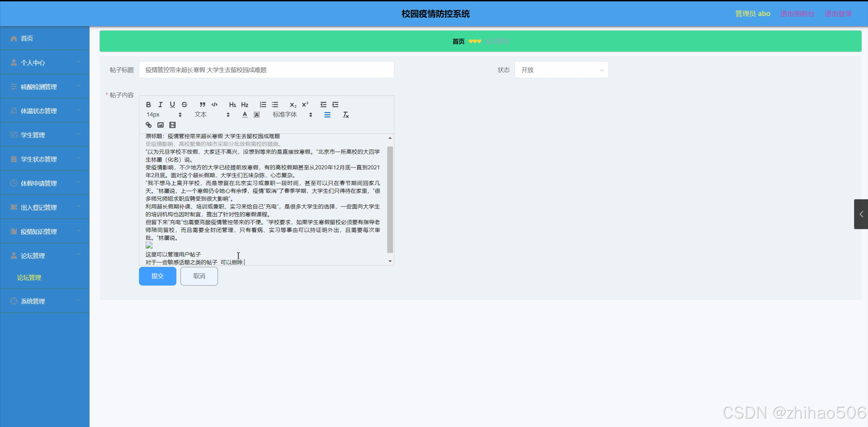Insert a link into the post
Image resolution: width=868 pixels, height=427 pixels.
coord(149,125)
